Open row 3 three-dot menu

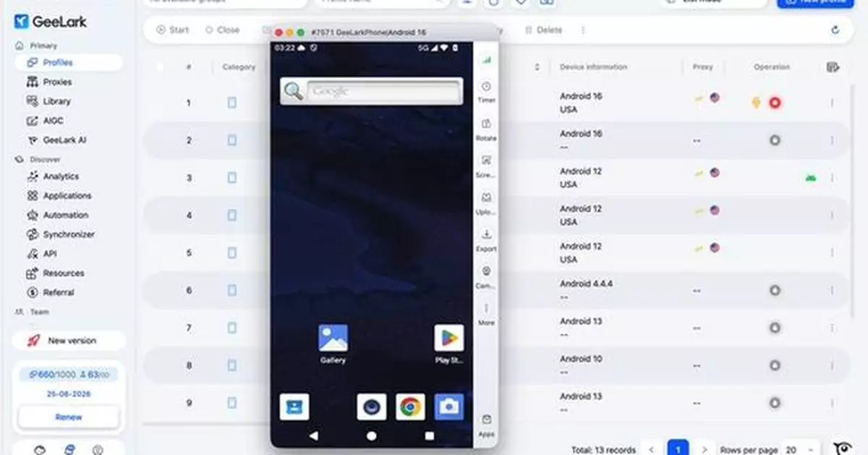coord(832,177)
